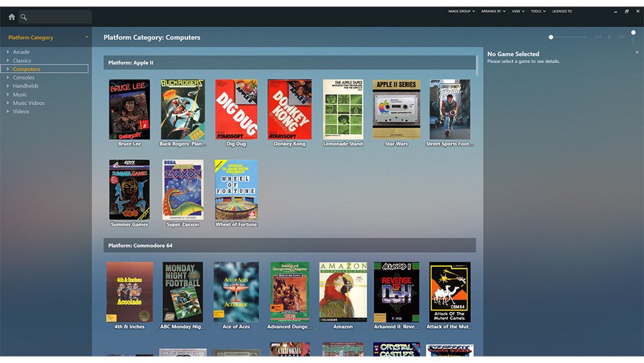This screenshot has width=644, height=363.
Task: Select the Lemonade Stand cover
Action: (x=343, y=110)
